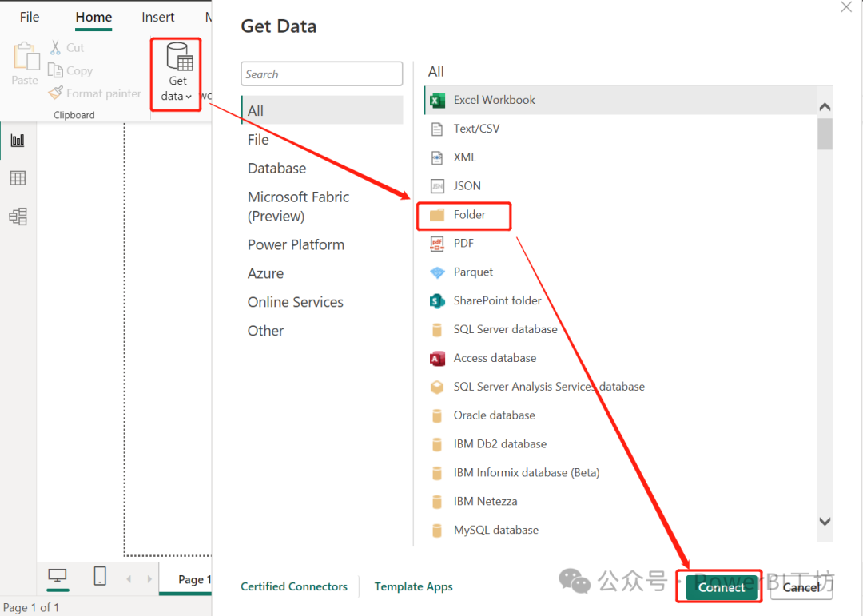Click the Paste clipboard icon
Viewport: 863px width, 616px height.
(x=26, y=57)
